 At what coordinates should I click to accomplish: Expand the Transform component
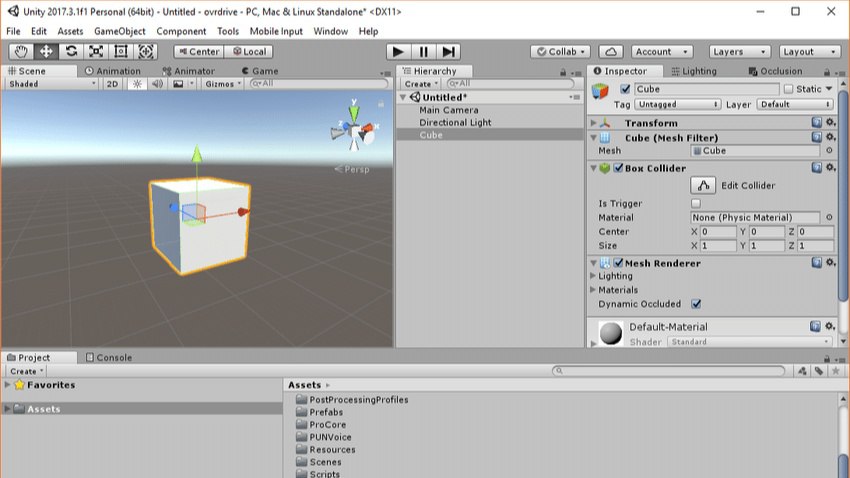click(594, 123)
